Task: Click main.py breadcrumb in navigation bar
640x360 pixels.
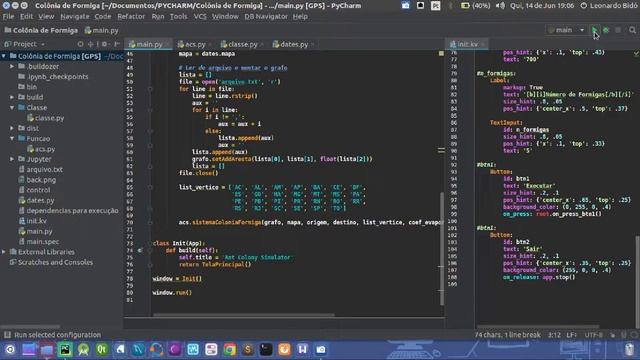Action: (102, 30)
